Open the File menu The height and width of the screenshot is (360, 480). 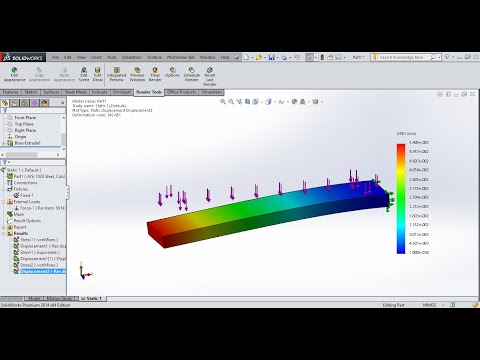[x=55, y=57]
